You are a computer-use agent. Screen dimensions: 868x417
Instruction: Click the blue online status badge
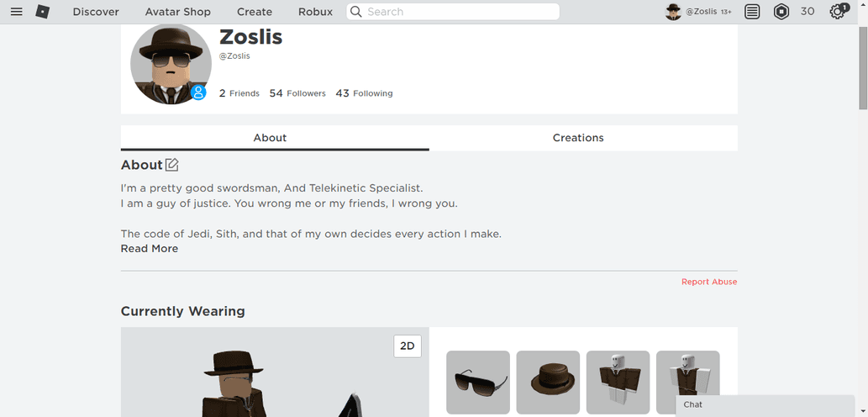198,92
